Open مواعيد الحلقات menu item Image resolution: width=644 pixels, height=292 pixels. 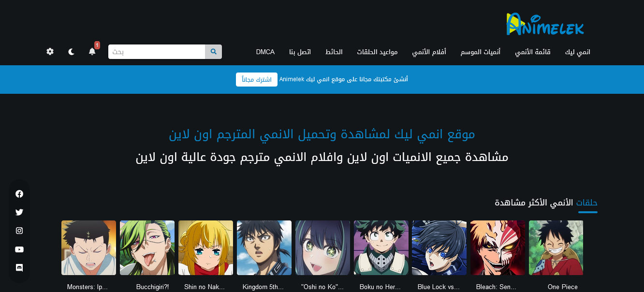(378, 52)
